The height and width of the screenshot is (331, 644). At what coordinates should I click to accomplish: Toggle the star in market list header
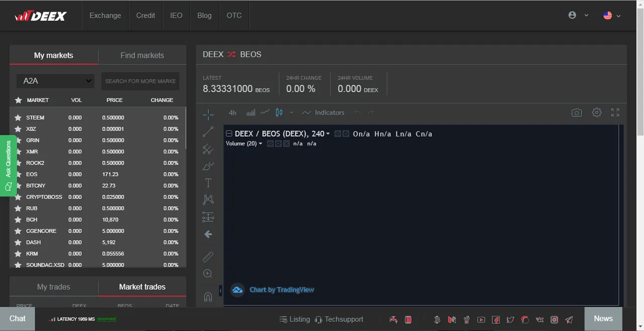[18, 100]
